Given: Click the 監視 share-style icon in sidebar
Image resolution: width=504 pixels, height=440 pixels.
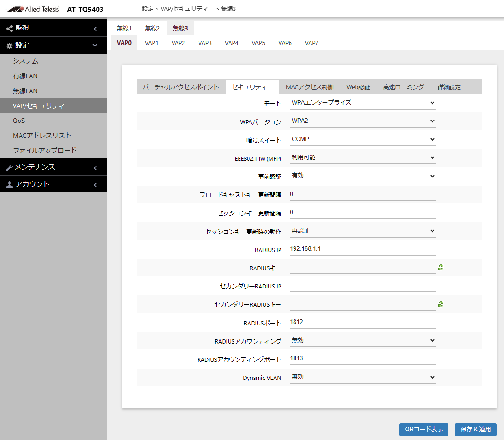Looking at the screenshot, I should click(x=10, y=29).
